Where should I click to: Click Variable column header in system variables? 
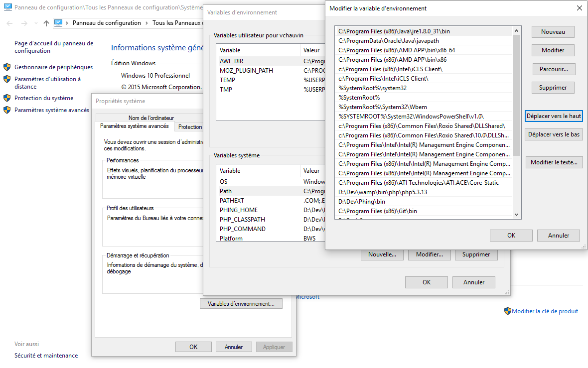(x=259, y=170)
